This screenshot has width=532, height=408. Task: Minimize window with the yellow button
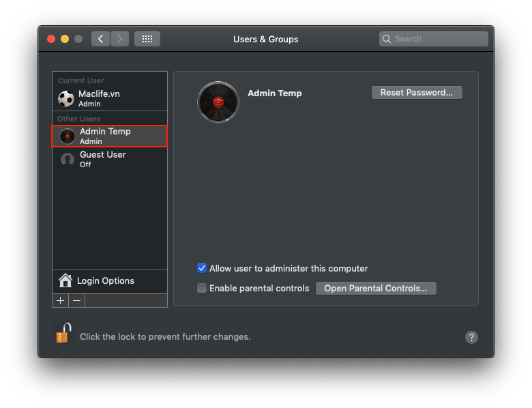(65, 39)
